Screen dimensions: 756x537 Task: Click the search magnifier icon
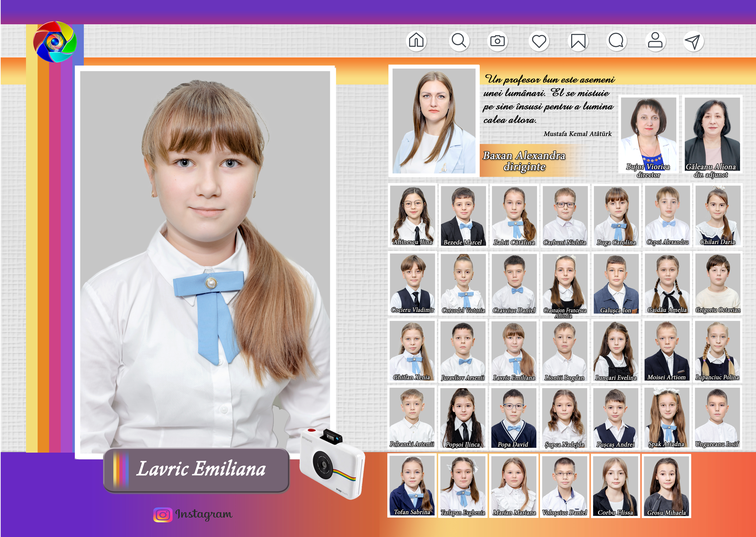tap(459, 41)
